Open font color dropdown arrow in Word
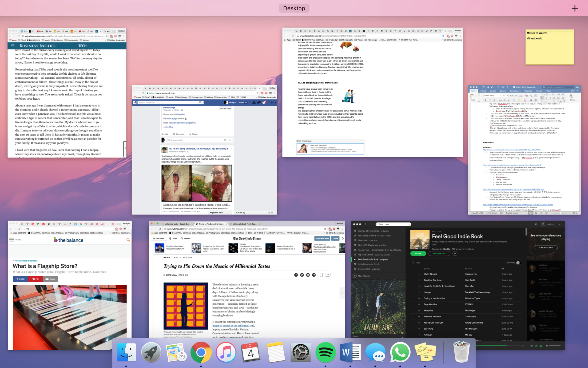 click(x=528, y=100)
